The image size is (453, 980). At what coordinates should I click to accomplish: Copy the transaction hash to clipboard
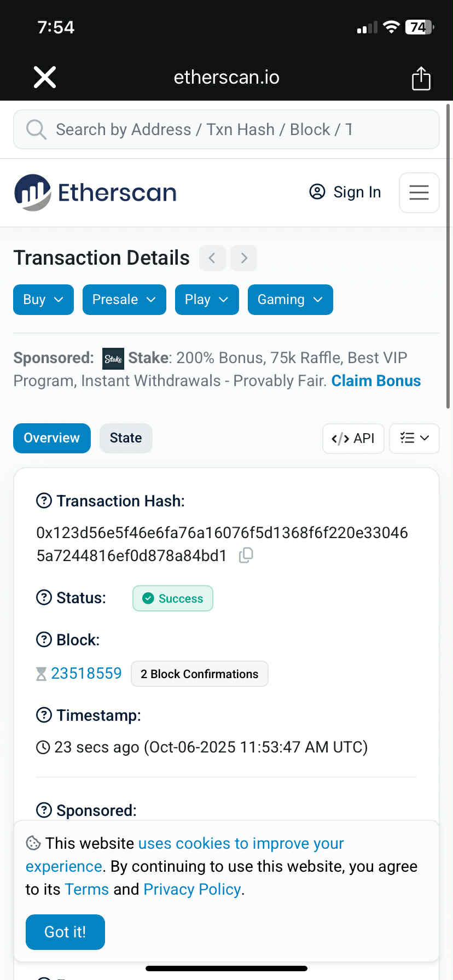tap(246, 556)
